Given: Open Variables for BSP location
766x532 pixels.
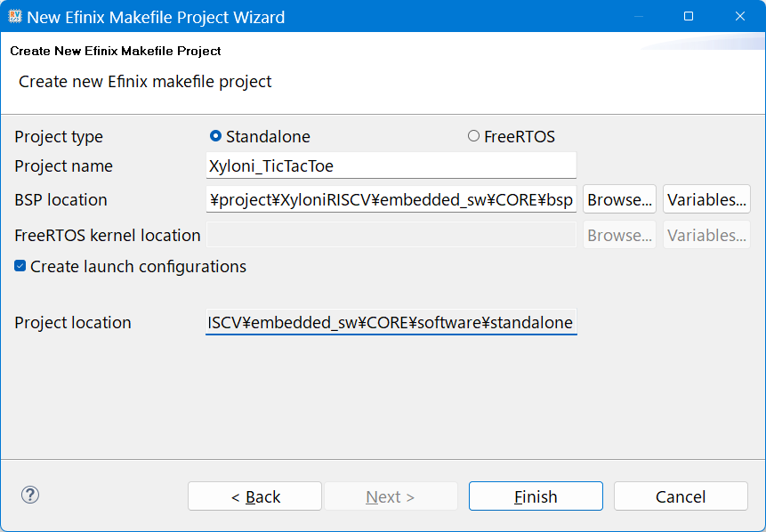Looking at the screenshot, I should tap(706, 199).
